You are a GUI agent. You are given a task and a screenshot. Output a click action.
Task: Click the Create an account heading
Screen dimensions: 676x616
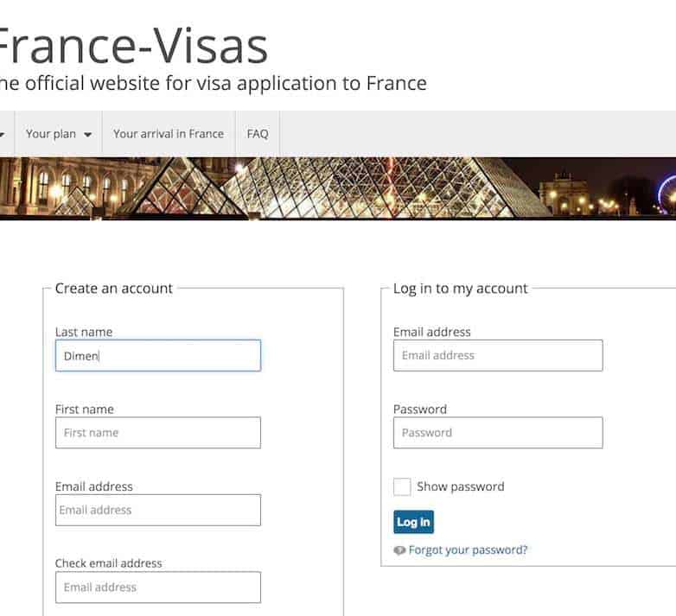(x=114, y=289)
